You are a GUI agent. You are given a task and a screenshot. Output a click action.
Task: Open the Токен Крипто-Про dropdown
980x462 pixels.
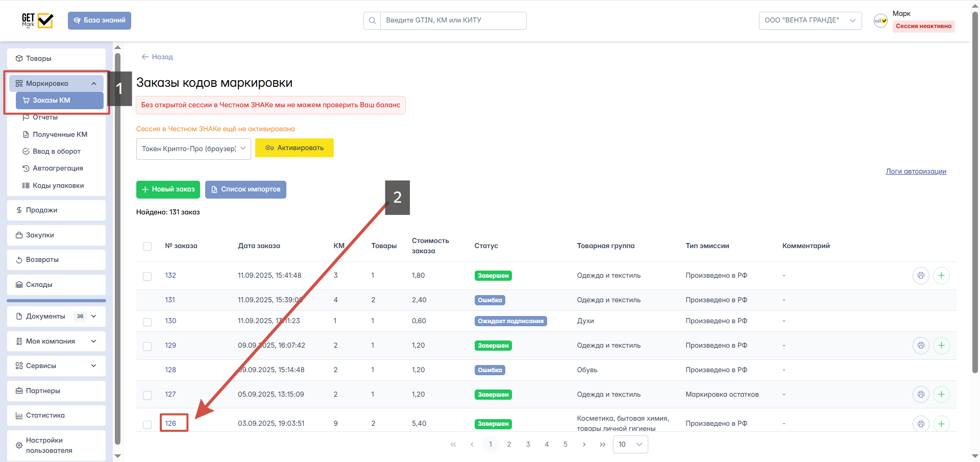tap(193, 149)
